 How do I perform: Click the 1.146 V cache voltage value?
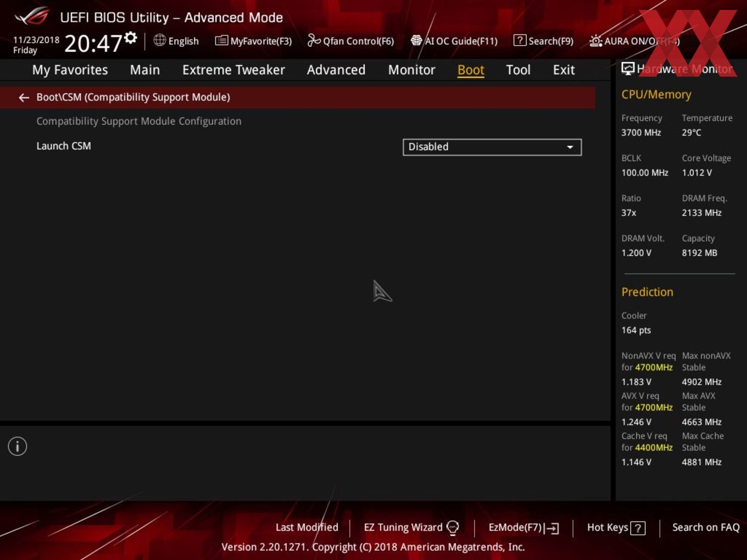tap(636, 462)
